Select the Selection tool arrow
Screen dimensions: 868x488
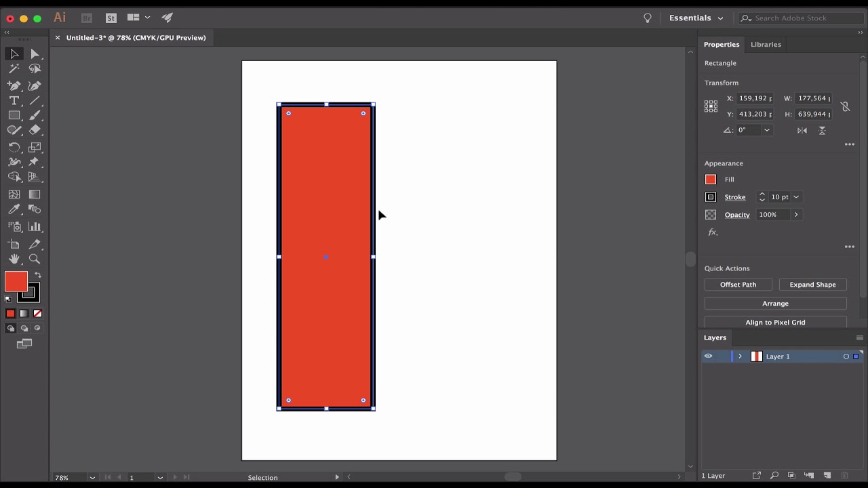click(x=14, y=54)
